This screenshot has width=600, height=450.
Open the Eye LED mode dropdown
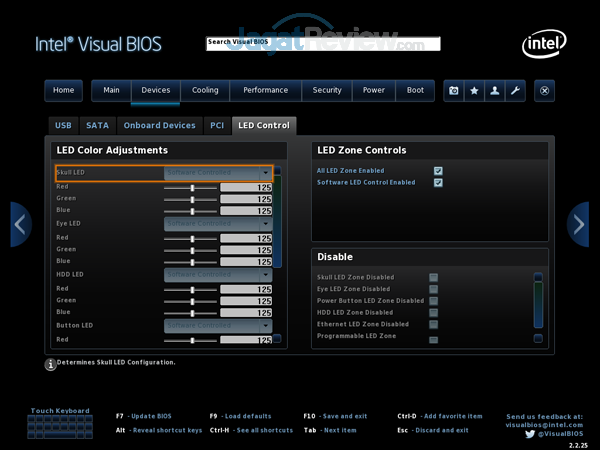217,224
